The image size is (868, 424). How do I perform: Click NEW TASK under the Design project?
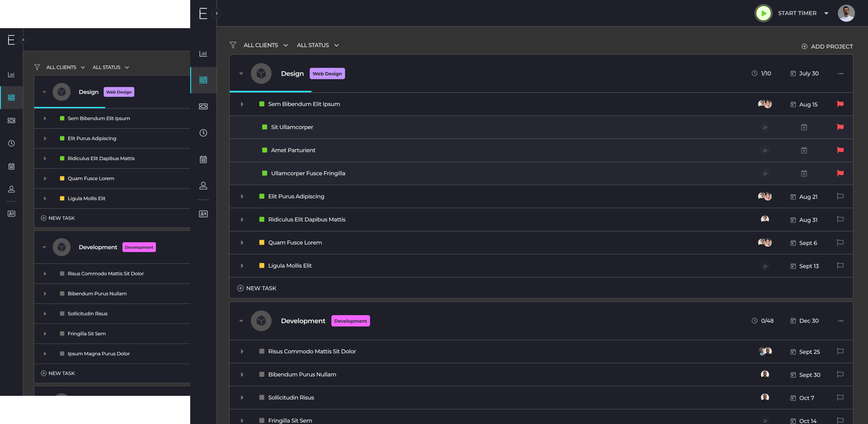[257, 288]
